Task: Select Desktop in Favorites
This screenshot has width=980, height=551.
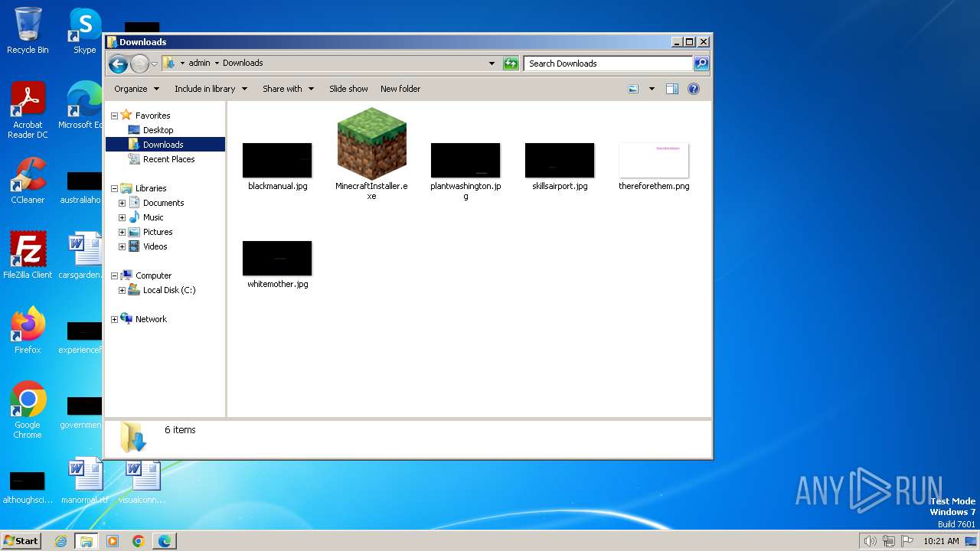Action: [158, 130]
